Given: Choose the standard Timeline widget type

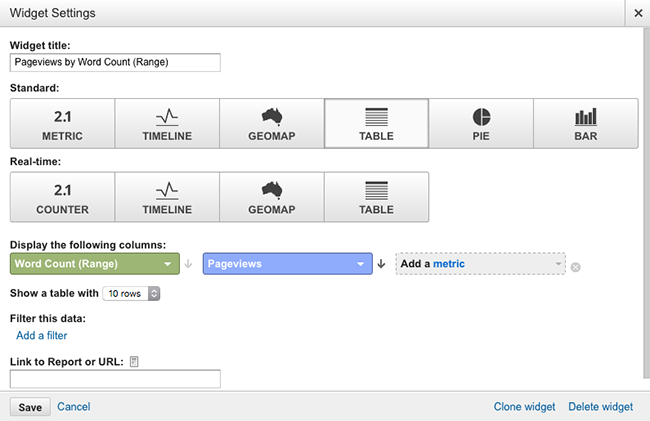Looking at the screenshot, I should [167, 123].
